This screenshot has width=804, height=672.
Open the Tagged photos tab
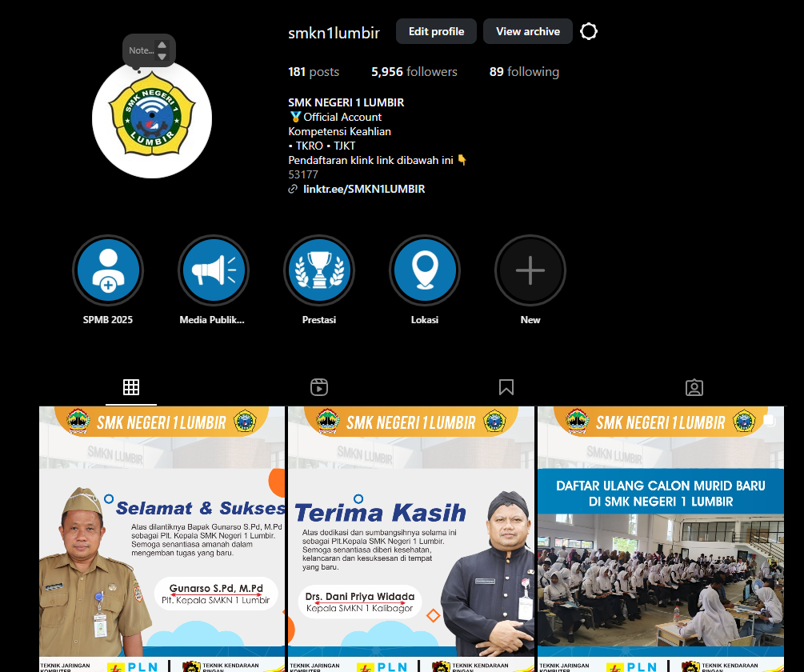click(x=694, y=387)
